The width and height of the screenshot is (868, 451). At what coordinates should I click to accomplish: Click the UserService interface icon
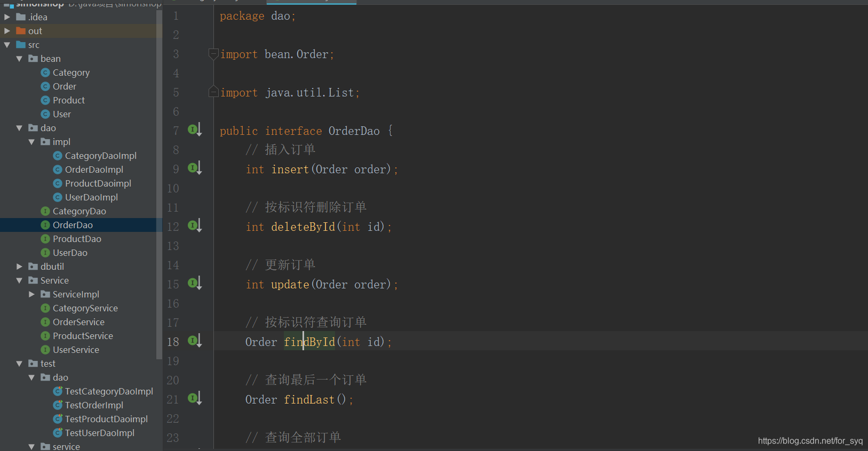pos(45,350)
